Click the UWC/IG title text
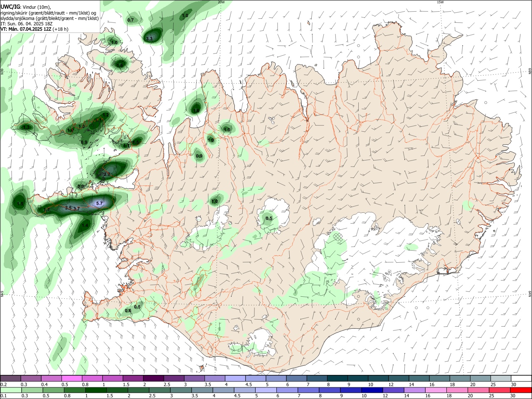532x399 pixels. click(10, 7)
